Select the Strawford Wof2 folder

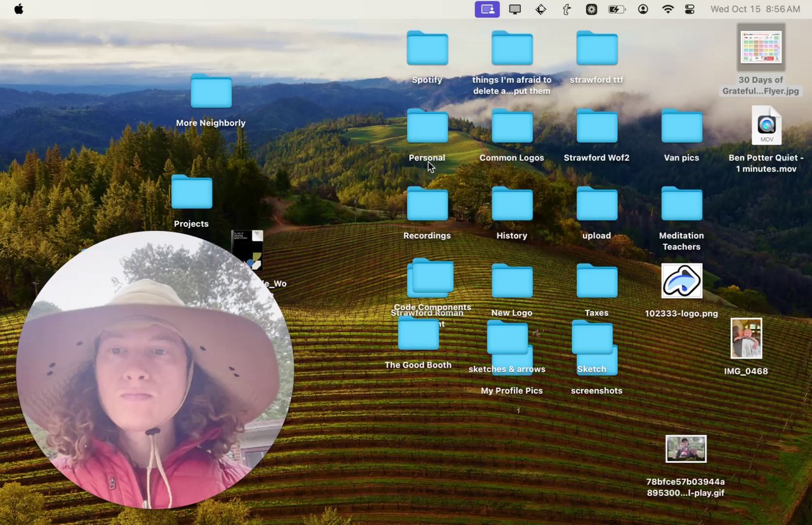pos(596,126)
